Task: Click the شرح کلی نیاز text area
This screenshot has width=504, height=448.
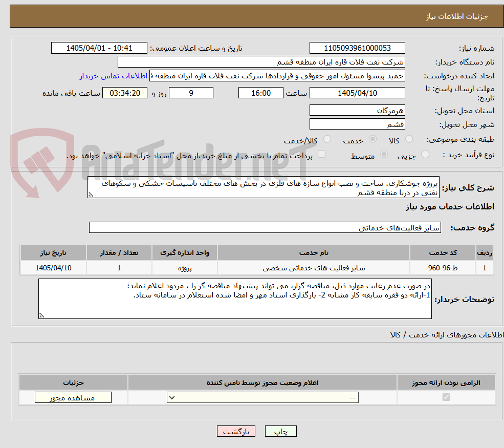Action: 263,187
